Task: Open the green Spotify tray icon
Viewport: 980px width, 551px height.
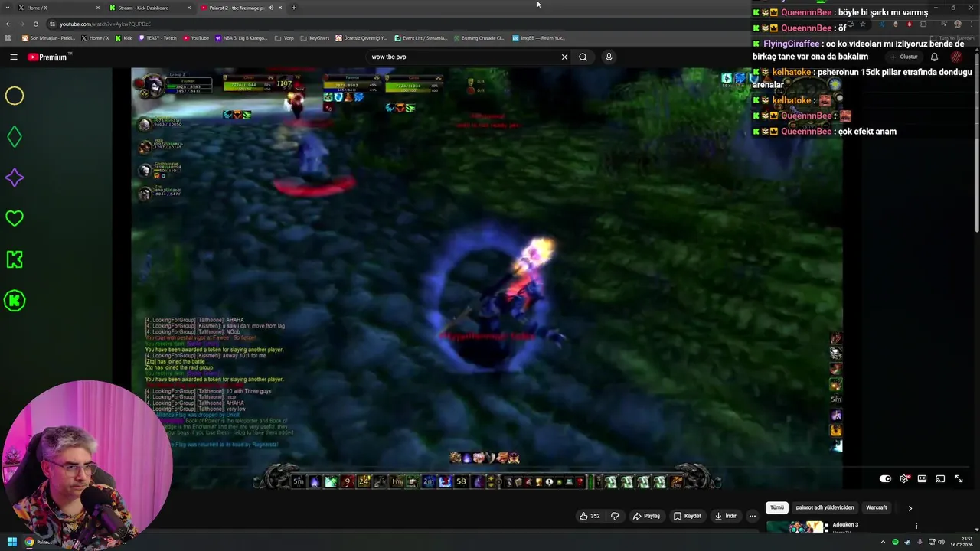Action: (x=895, y=542)
